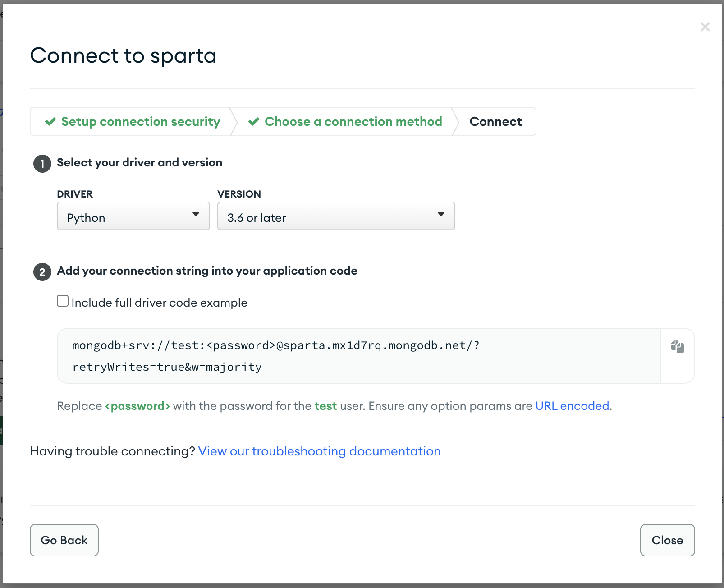Go to Setup connection security step
The height and width of the screenshot is (588, 724).
(133, 122)
